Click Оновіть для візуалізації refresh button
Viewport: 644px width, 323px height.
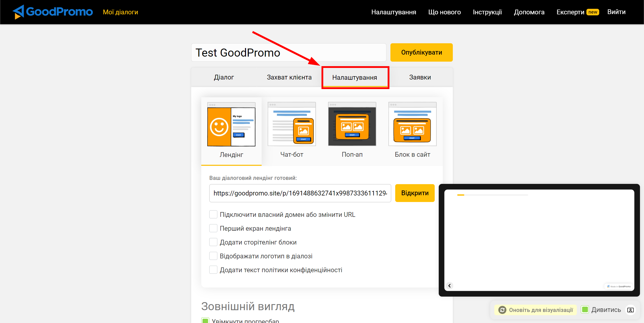(x=536, y=310)
